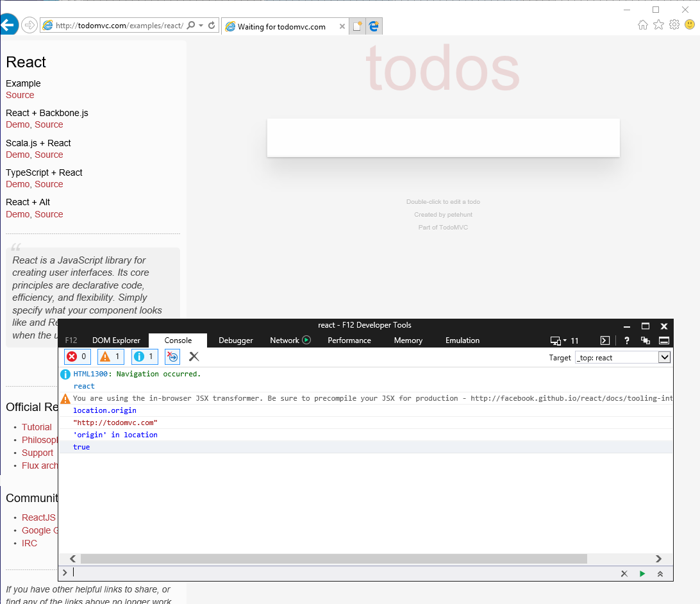Switch to the Debugger tab

pos(236,340)
